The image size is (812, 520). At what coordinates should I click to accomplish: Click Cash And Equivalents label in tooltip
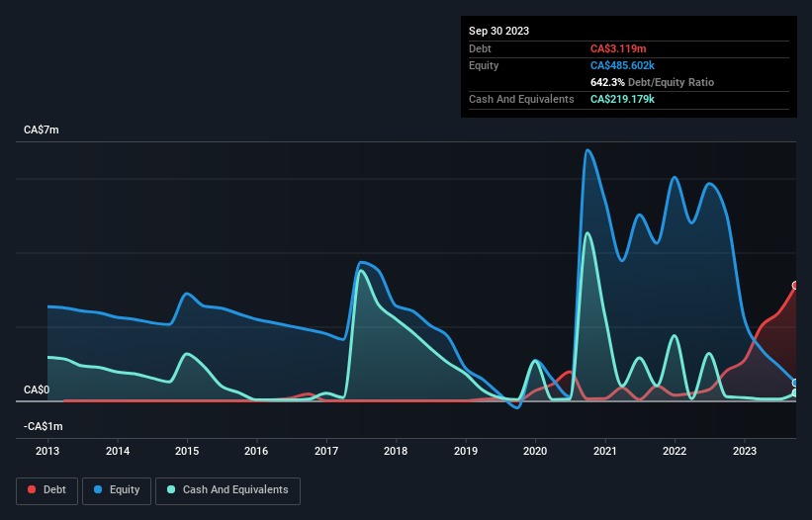click(521, 99)
